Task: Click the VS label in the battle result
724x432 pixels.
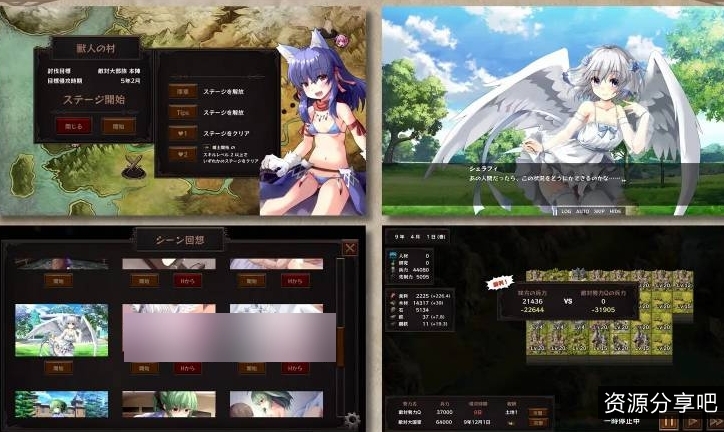Action: pyautogui.click(x=568, y=301)
